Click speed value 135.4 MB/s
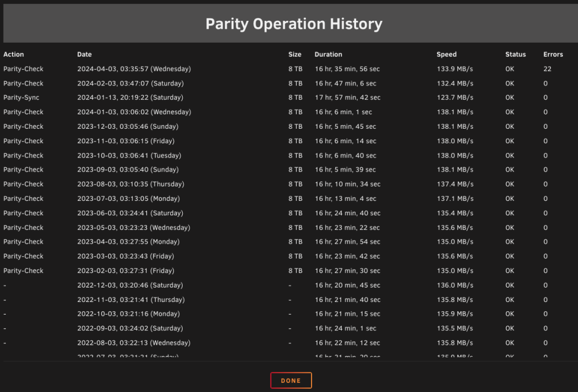Viewport: 578px width, 392px height. tap(455, 213)
